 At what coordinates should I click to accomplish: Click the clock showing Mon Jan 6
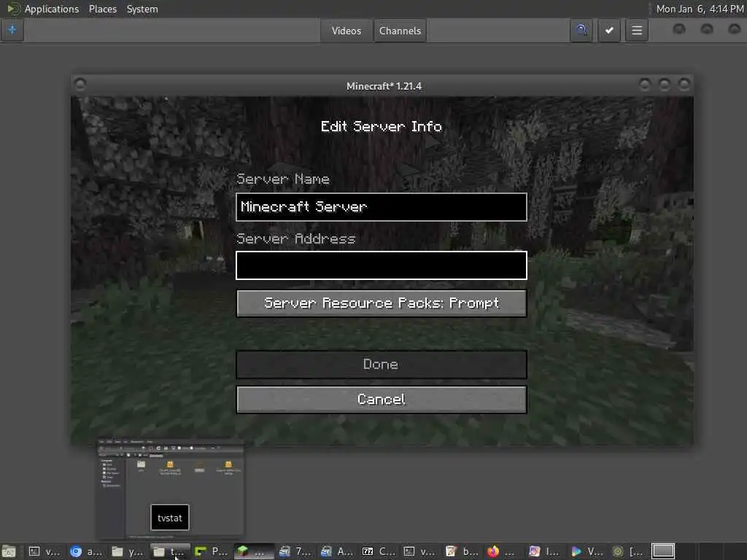tap(700, 9)
